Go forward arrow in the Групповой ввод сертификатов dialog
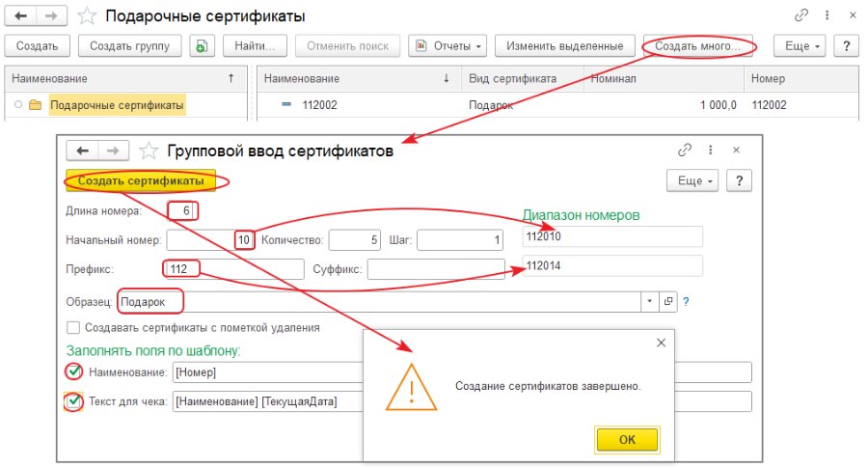This screenshot has width=868, height=468. [x=113, y=151]
